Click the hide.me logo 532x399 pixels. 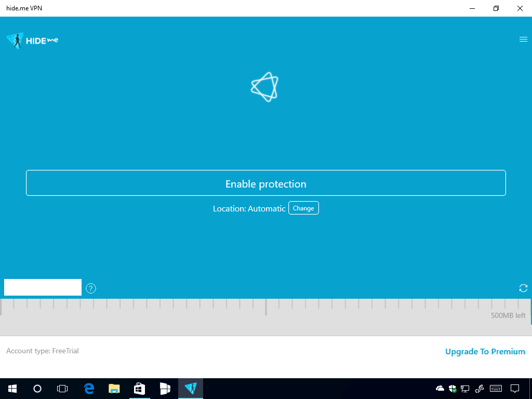(x=32, y=41)
